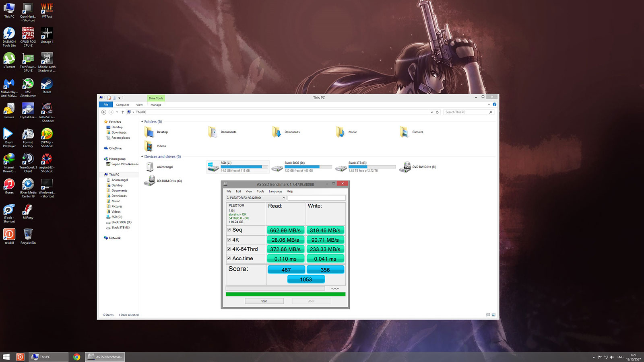Open the Help menu in AS SSD Benchmark

tap(290, 191)
